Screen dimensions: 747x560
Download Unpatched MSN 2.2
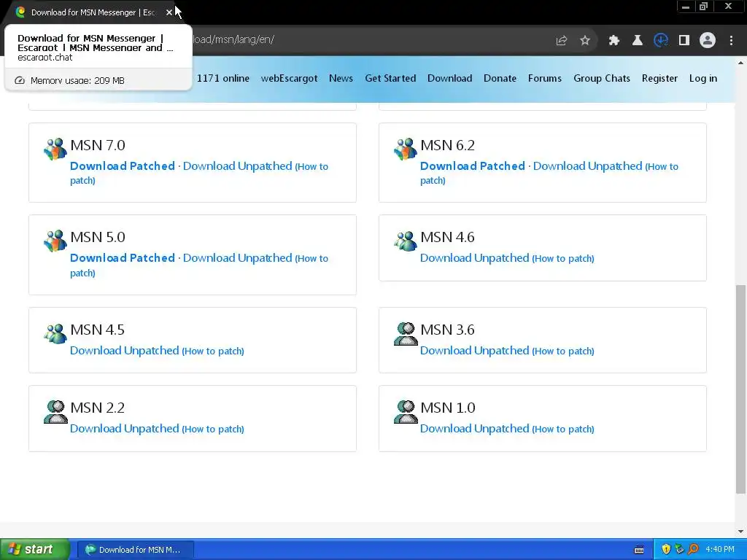tap(124, 428)
